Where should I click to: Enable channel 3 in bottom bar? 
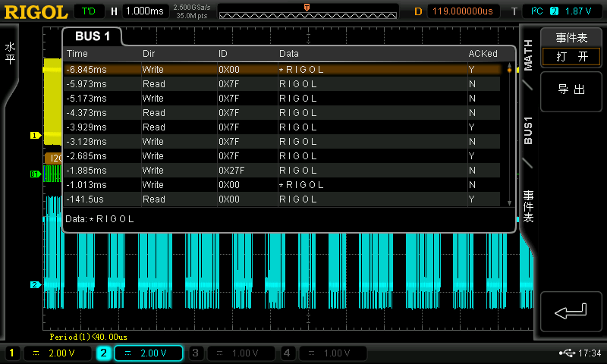[196, 353]
